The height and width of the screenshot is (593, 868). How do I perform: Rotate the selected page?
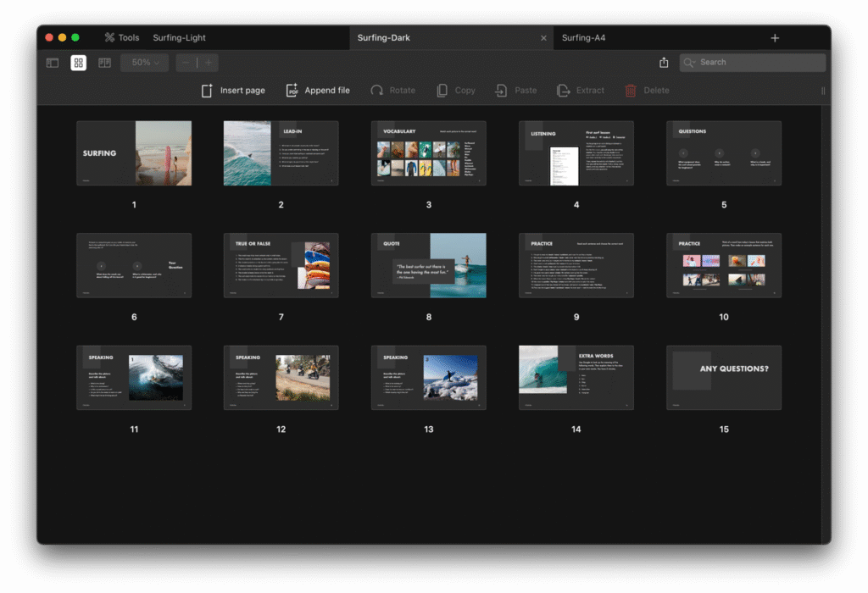[392, 91]
